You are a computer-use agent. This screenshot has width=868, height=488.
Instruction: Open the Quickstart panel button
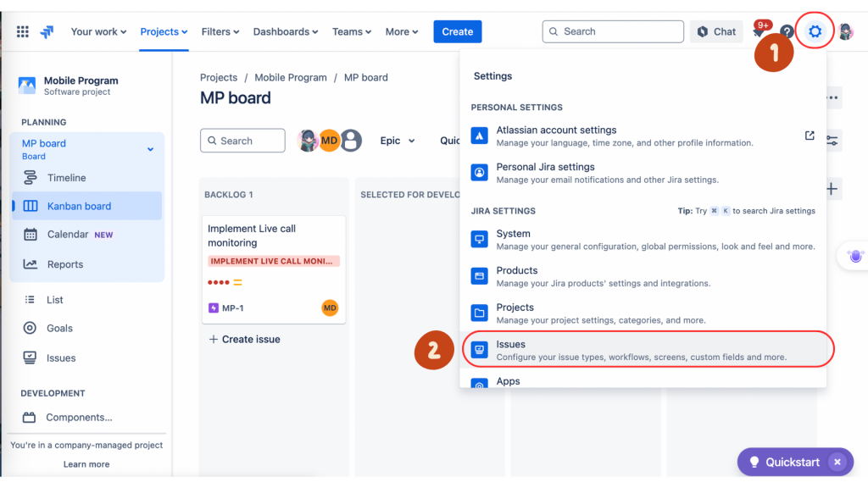(x=784, y=462)
